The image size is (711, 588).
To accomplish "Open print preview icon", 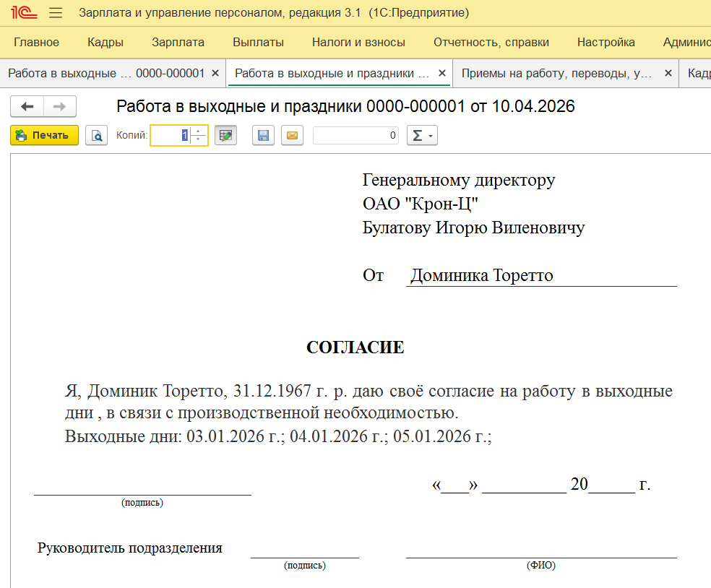I will [x=97, y=135].
